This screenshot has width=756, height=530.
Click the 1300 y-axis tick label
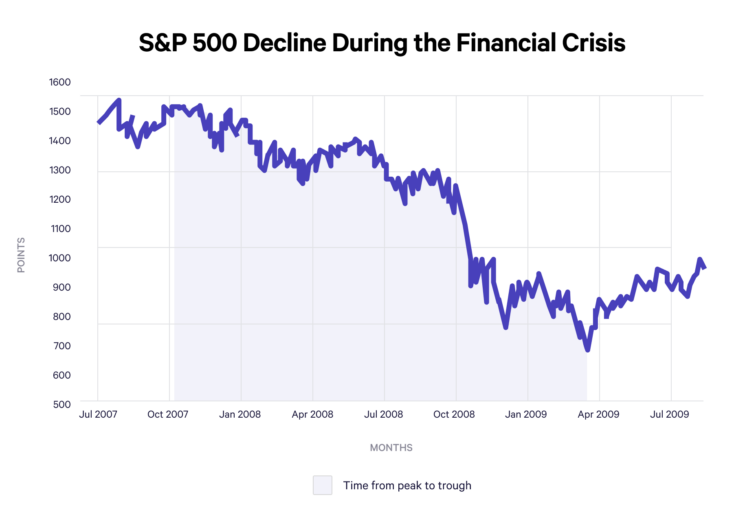(60, 170)
